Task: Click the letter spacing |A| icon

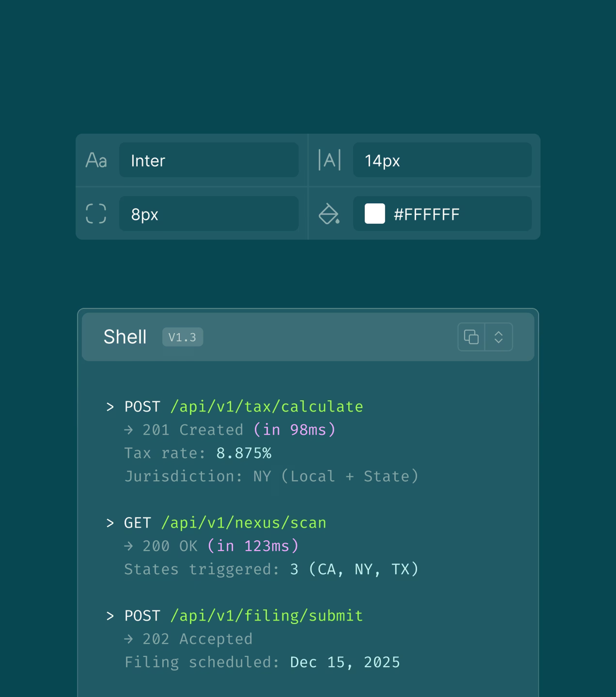Action: pyautogui.click(x=329, y=160)
